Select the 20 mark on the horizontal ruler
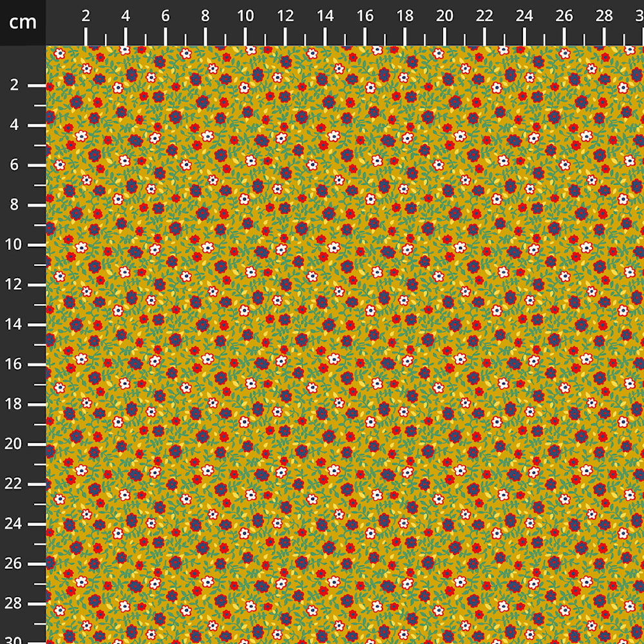The height and width of the screenshot is (644, 644). [445, 17]
